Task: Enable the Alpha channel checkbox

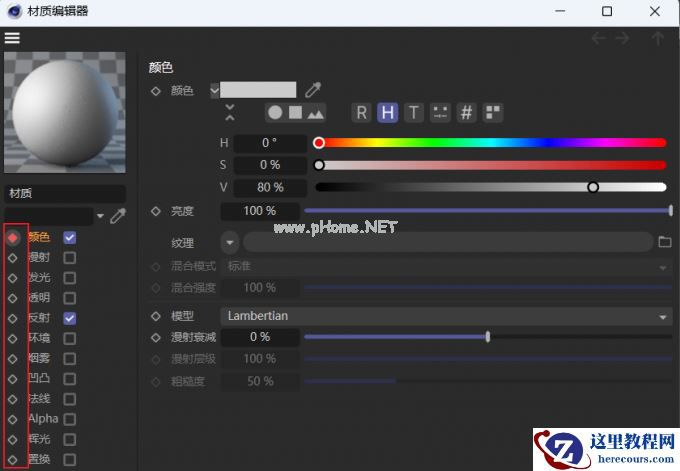Action: tap(69, 419)
